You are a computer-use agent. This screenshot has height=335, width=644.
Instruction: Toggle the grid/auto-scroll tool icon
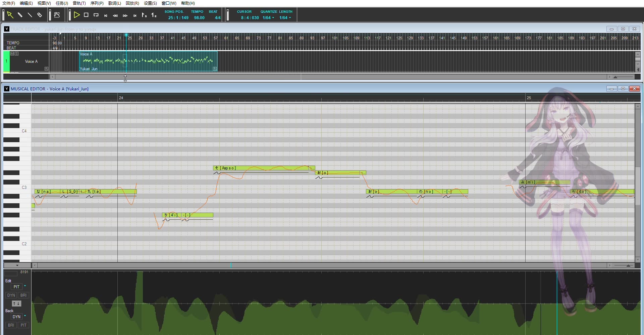[57, 15]
